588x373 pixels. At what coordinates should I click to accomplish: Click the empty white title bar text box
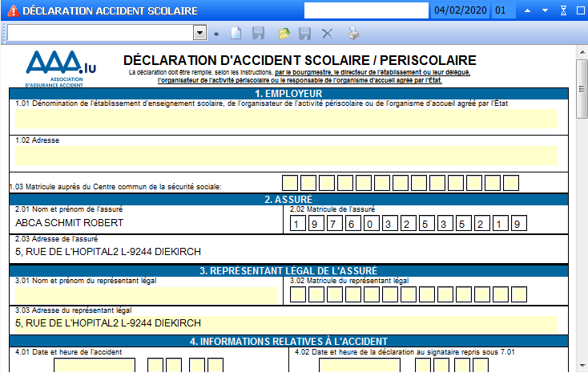[x=366, y=11]
